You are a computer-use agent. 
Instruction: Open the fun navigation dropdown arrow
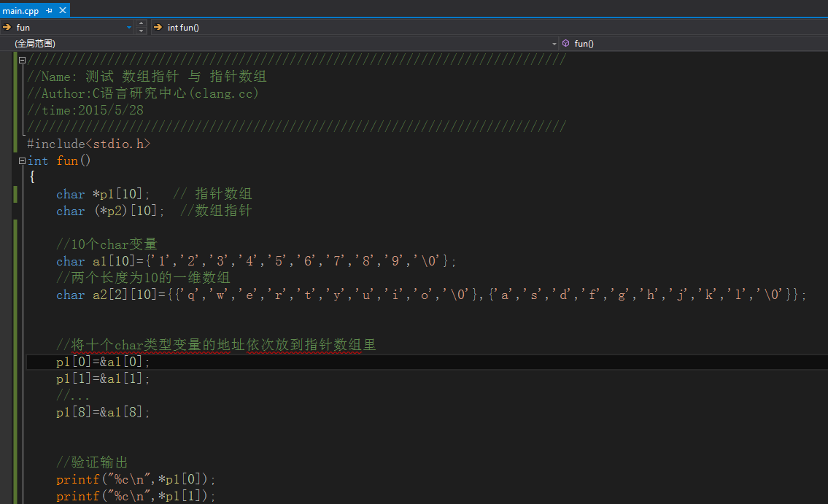[x=129, y=28]
